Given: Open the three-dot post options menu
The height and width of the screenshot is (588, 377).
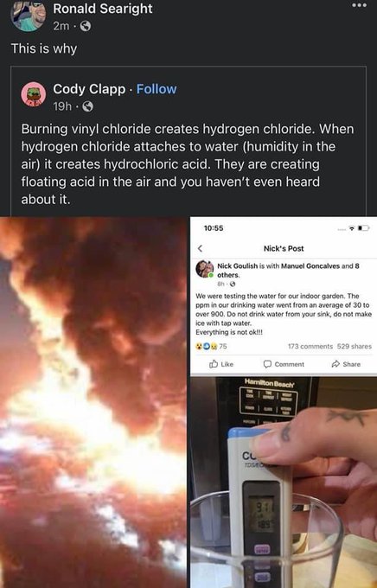Looking at the screenshot, I should coord(359,6).
